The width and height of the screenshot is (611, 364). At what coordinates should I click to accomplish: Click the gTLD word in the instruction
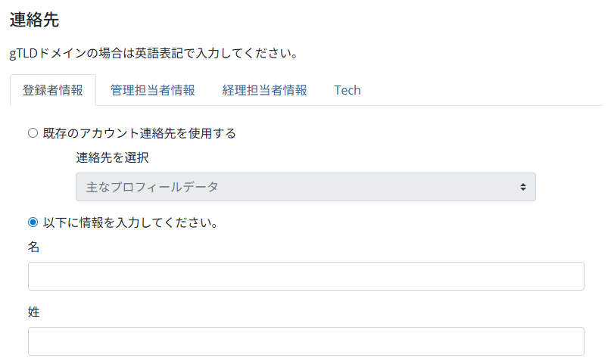click(23, 54)
